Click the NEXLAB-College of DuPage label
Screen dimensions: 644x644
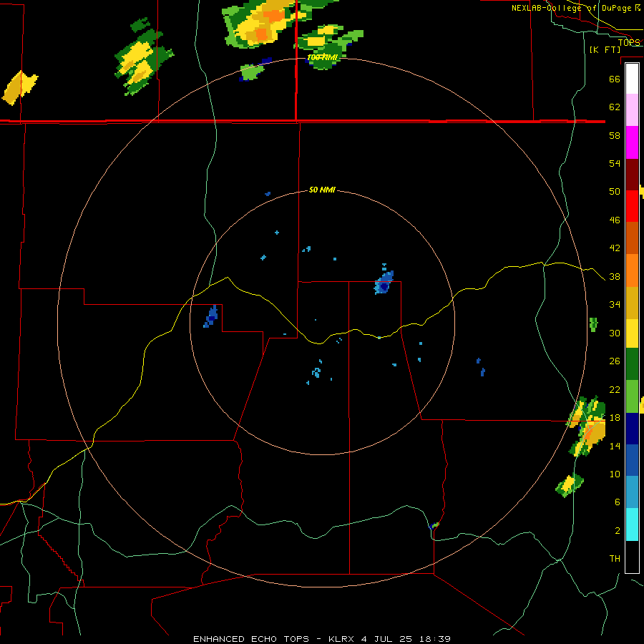point(576,8)
